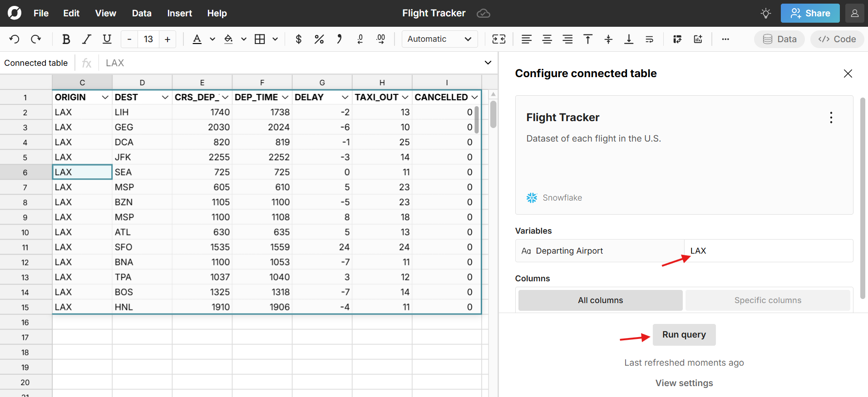Click the Undo arrow icon
The width and height of the screenshot is (868, 397).
click(x=14, y=39)
